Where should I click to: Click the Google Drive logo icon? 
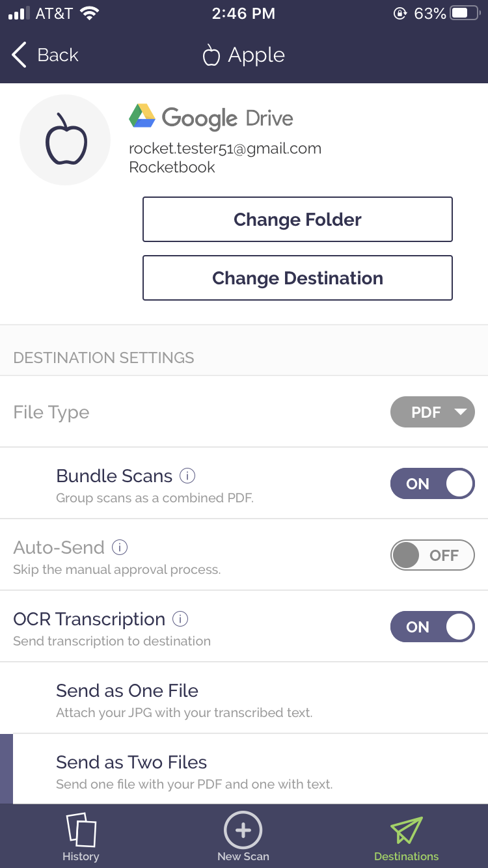coord(142,116)
